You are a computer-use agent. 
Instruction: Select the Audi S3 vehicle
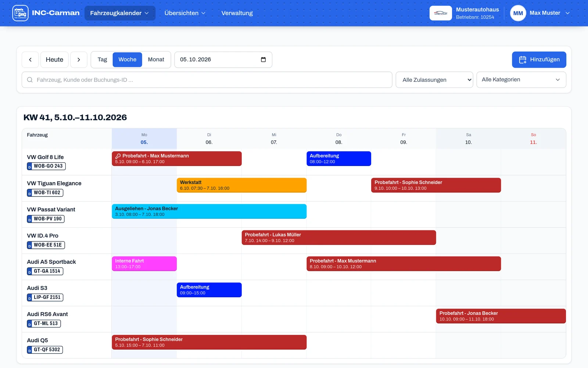[x=37, y=288]
